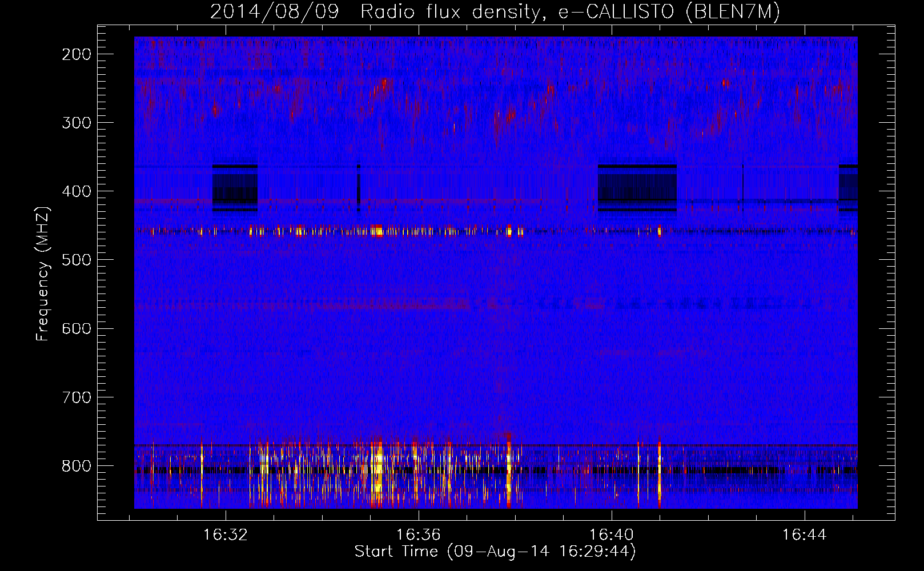Click the 200 frequency tick label
Viewport: 924px width, 571px height.
click(x=77, y=54)
